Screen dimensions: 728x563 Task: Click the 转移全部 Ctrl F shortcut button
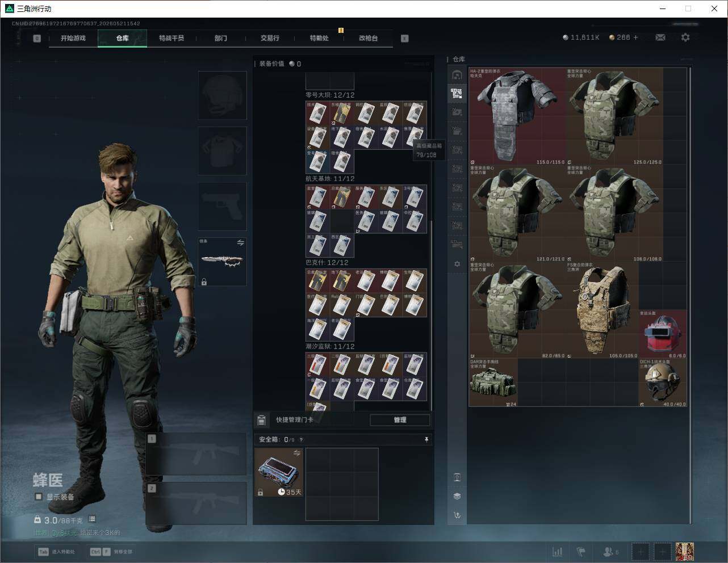pos(111,552)
